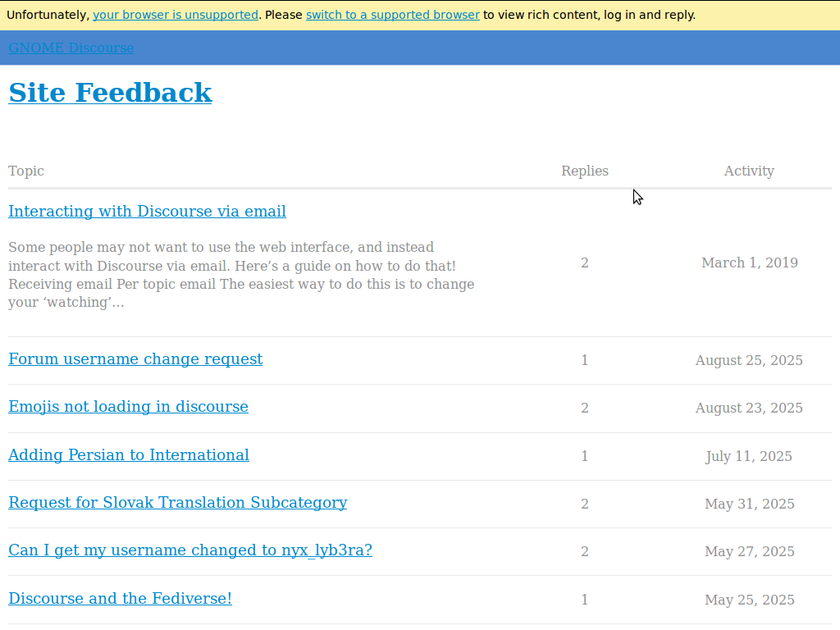
Task: Click the August 25, 2025 activity date
Action: 749,360
